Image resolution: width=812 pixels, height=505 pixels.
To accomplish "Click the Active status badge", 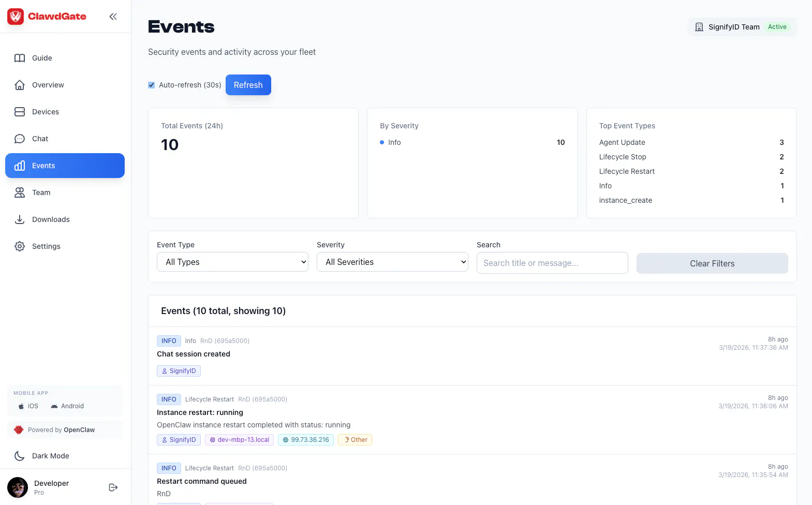I will (777, 27).
